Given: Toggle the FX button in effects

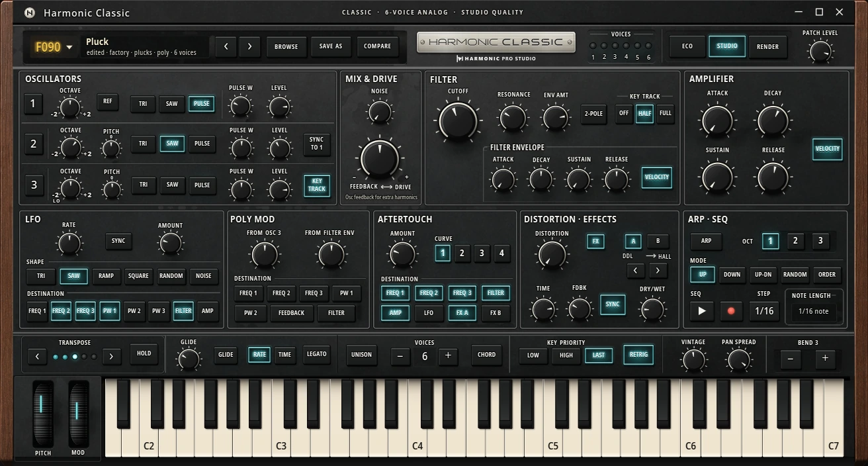Looking at the screenshot, I should [595, 242].
